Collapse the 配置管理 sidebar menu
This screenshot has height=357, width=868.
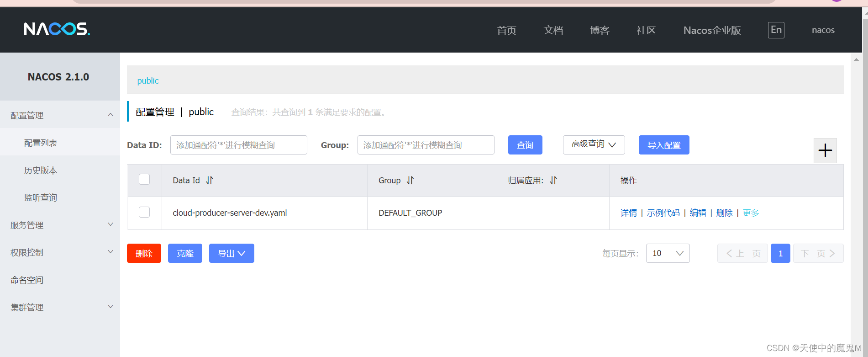tap(60, 115)
